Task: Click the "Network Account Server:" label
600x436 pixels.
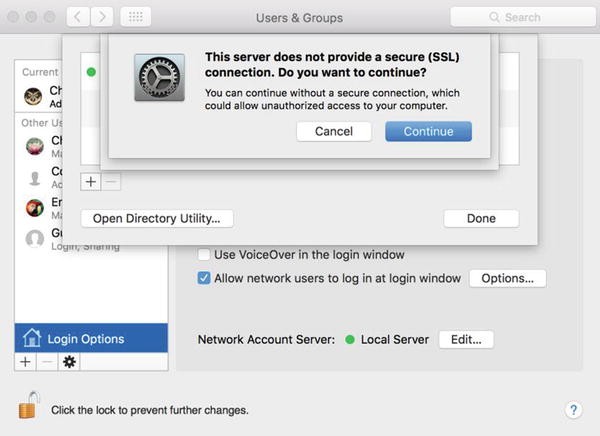Action: [x=266, y=340]
